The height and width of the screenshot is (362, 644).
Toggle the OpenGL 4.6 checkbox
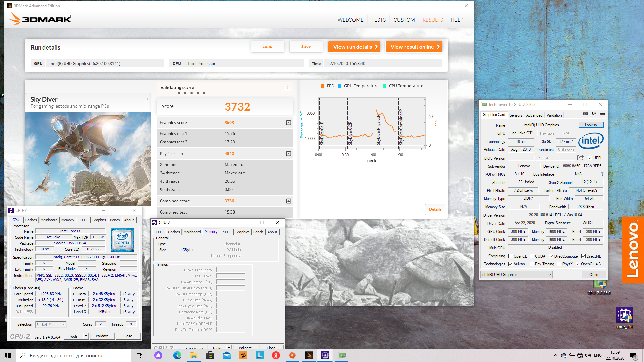tap(578, 264)
